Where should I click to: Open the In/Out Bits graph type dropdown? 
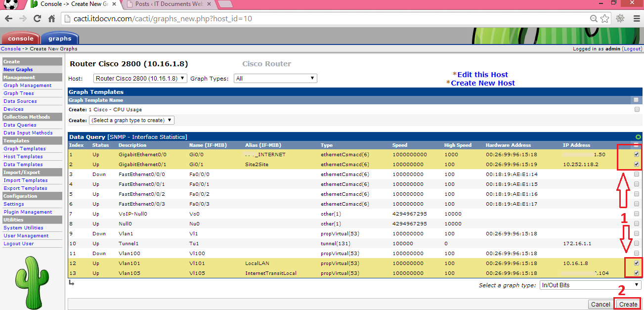(590, 285)
